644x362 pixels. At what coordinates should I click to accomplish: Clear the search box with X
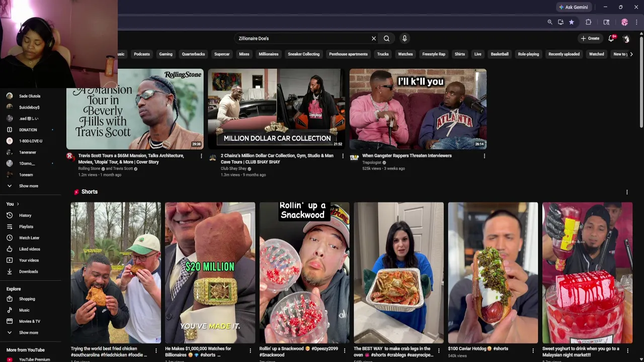coord(374,38)
